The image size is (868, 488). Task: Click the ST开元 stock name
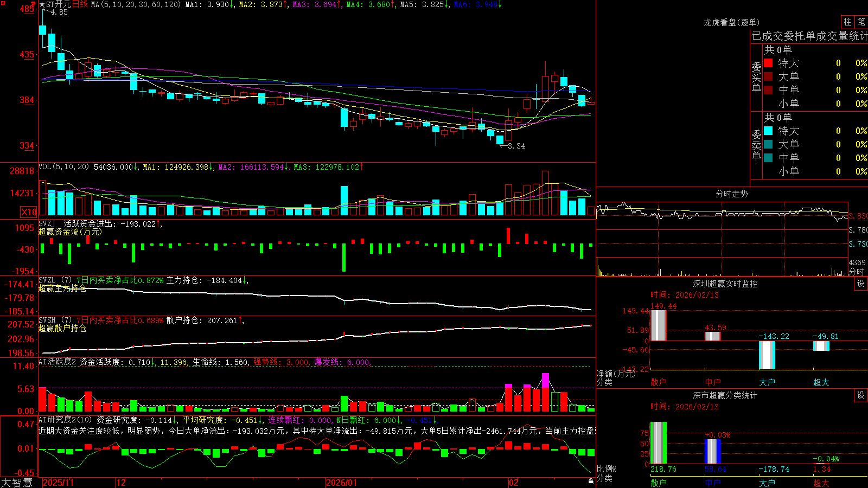click(59, 4)
